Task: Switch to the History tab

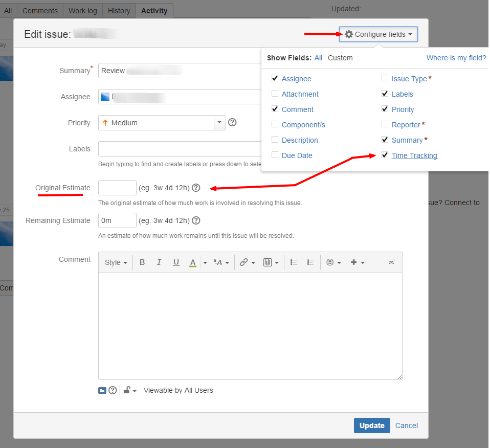Action: click(119, 10)
